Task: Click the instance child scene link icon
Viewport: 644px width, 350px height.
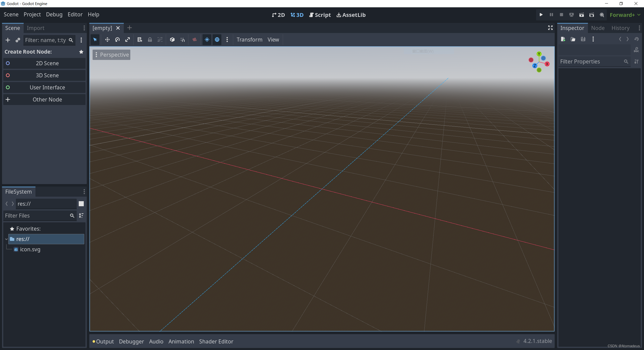Action: (18, 40)
